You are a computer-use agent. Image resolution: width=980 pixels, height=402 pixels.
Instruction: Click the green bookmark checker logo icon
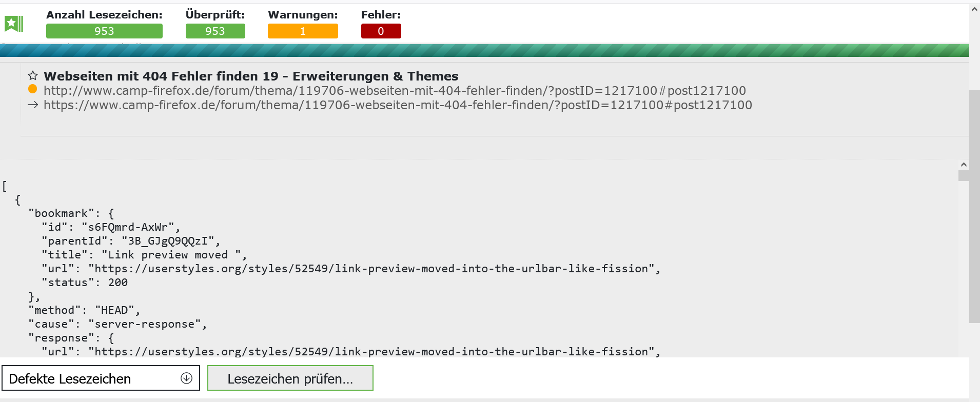(x=14, y=24)
